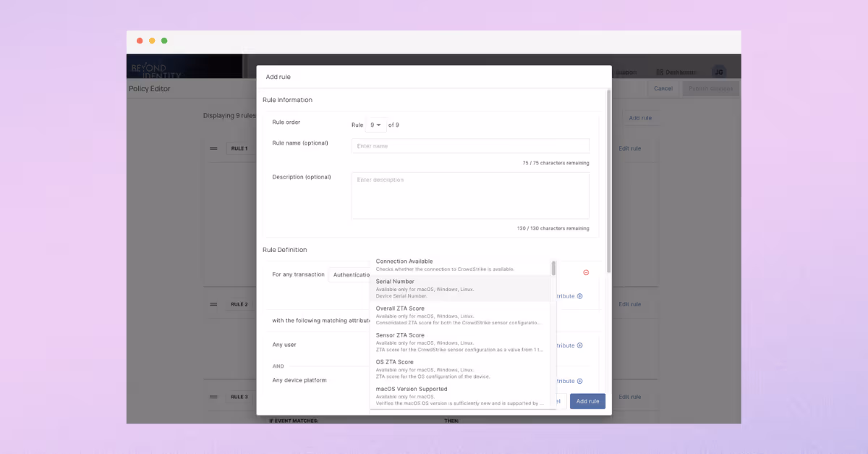Open the JG user avatar menu
Viewport: 868px width, 454px height.
(718, 72)
